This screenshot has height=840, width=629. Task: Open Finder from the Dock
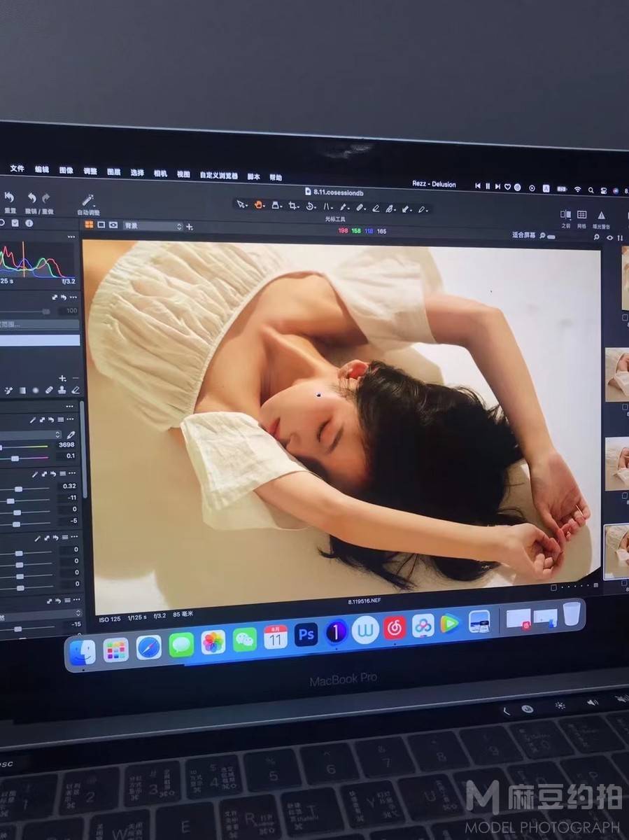click(x=83, y=652)
